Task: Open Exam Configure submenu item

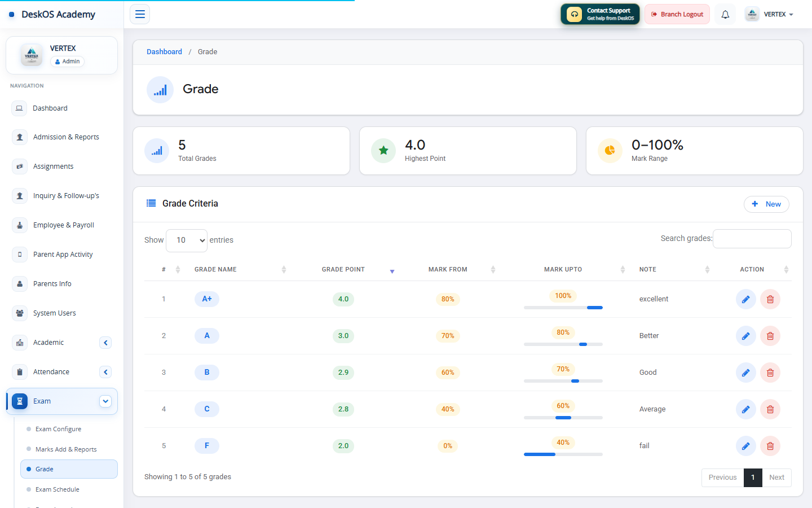Action: coord(58,429)
